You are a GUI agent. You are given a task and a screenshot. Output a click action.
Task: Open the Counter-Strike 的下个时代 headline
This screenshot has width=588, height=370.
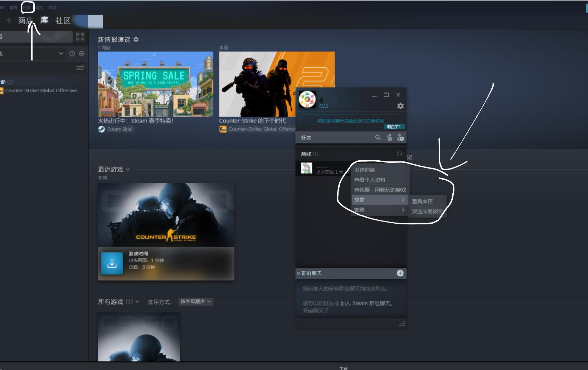tap(252, 121)
